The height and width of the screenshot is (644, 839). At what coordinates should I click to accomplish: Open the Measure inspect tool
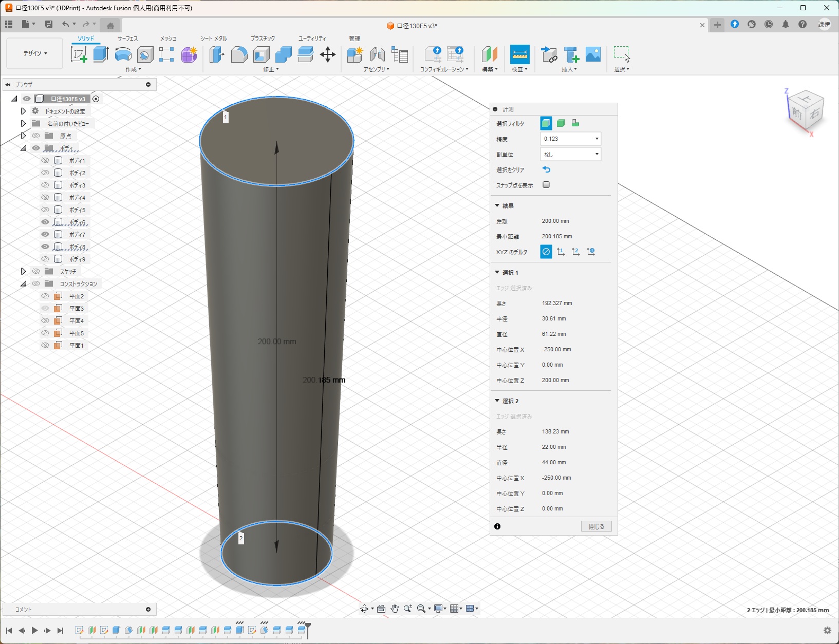point(519,54)
